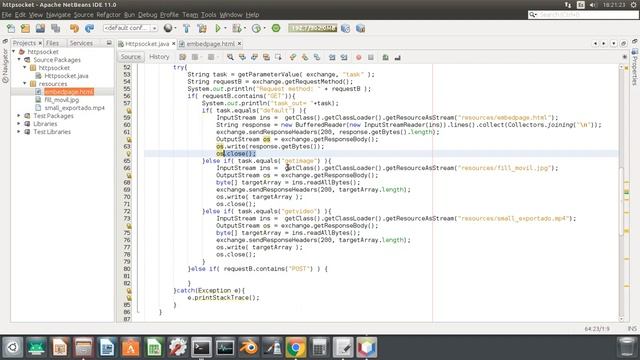Click the Save All toolbar icon
The height and width of the screenshot is (360, 640).
click(56, 28)
